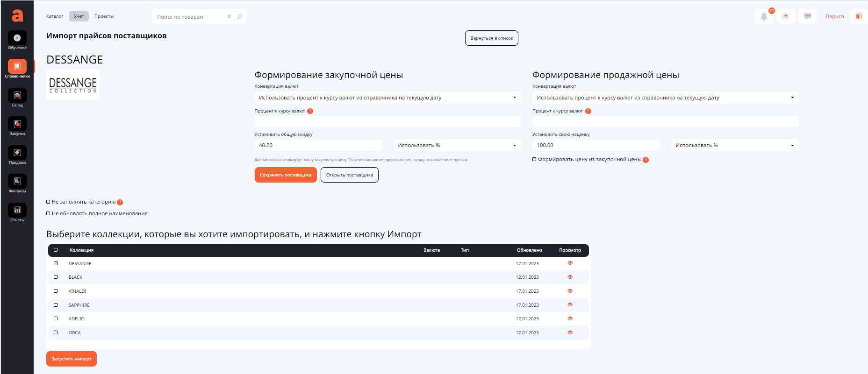The height and width of the screenshot is (374, 868).
Task: Click Сохранить поставщика button
Action: point(286,175)
